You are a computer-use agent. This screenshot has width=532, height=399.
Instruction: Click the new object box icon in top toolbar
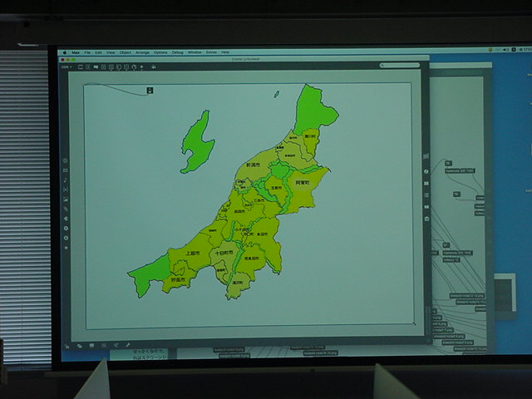(81, 67)
